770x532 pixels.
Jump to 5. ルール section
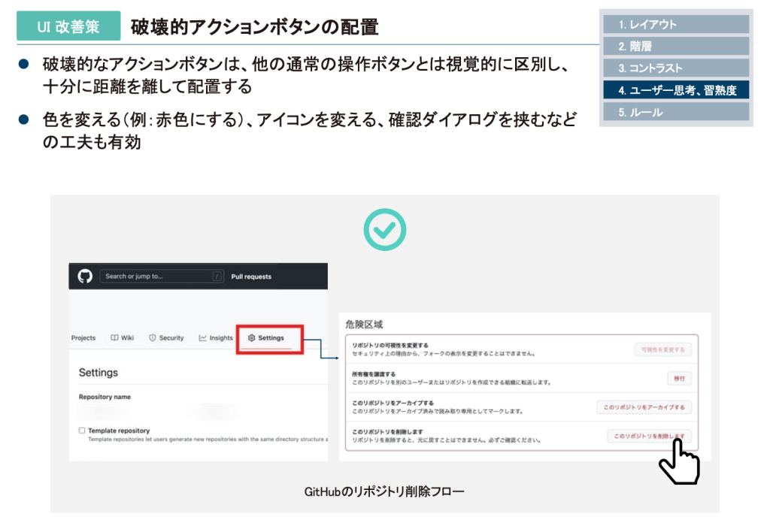point(676,112)
